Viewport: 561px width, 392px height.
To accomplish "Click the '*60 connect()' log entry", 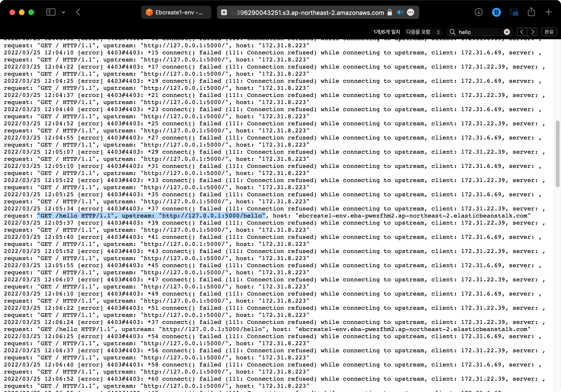I will pyautogui.click(x=171, y=379).
